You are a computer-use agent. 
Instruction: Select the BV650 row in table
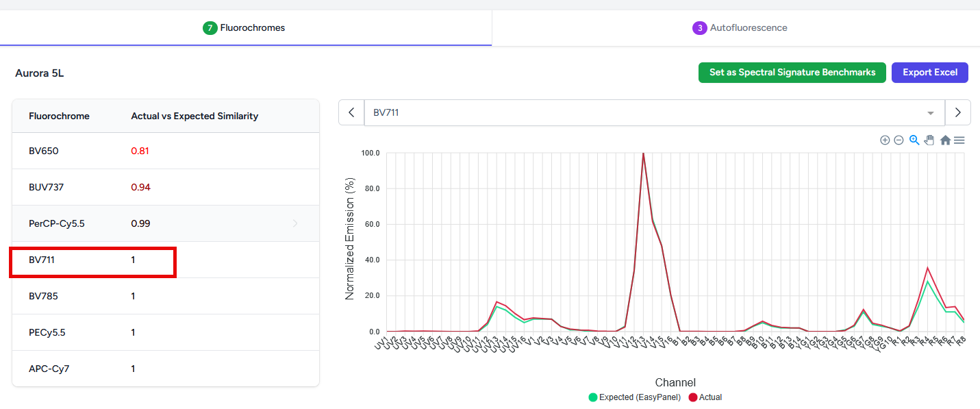point(165,151)
